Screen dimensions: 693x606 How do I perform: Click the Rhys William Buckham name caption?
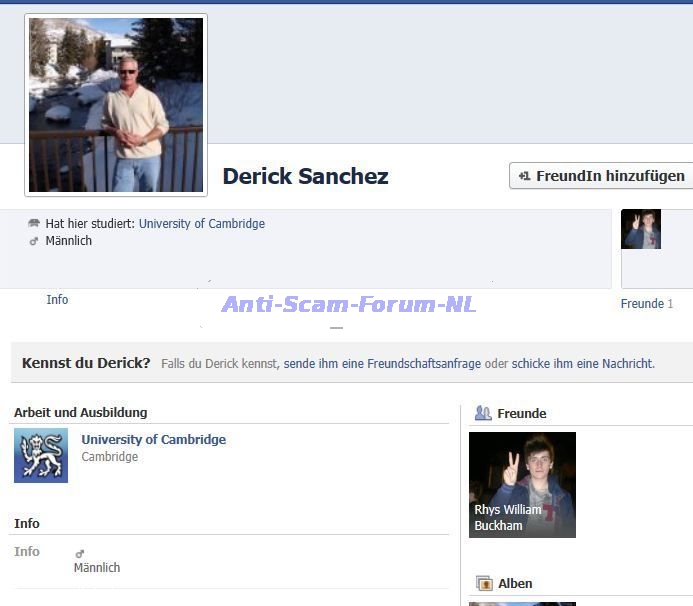tap(507, 517)
